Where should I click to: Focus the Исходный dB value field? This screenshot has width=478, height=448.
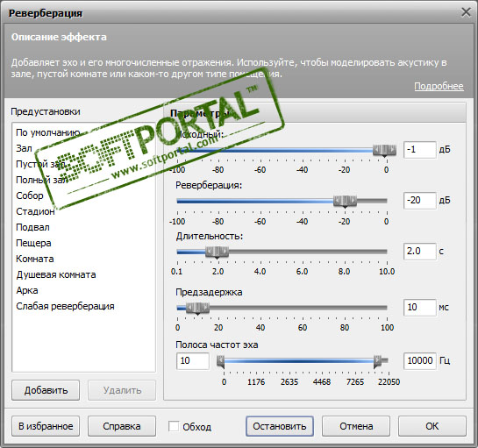[420, 150]
